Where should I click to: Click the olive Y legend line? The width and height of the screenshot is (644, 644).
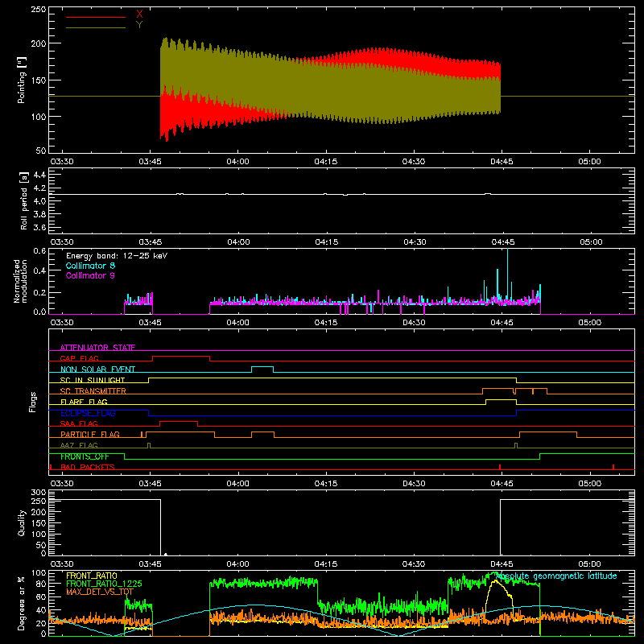point(96,28)
